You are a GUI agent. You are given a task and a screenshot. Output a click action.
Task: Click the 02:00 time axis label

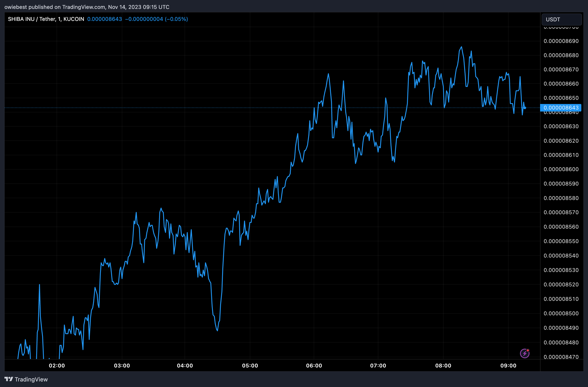(x=57, y=365)
